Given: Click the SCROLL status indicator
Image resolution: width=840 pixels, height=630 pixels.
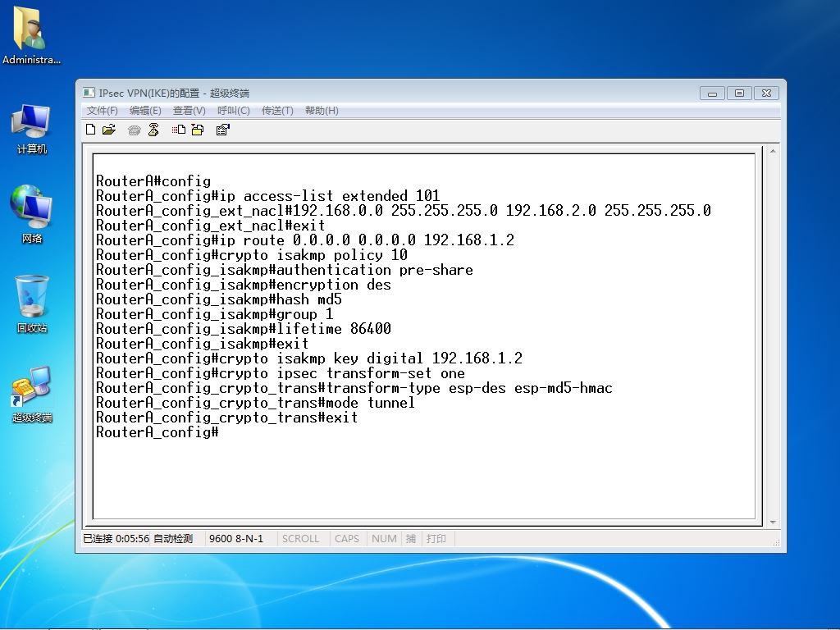Looking at the screenshot, I should [x=300, y=538].
